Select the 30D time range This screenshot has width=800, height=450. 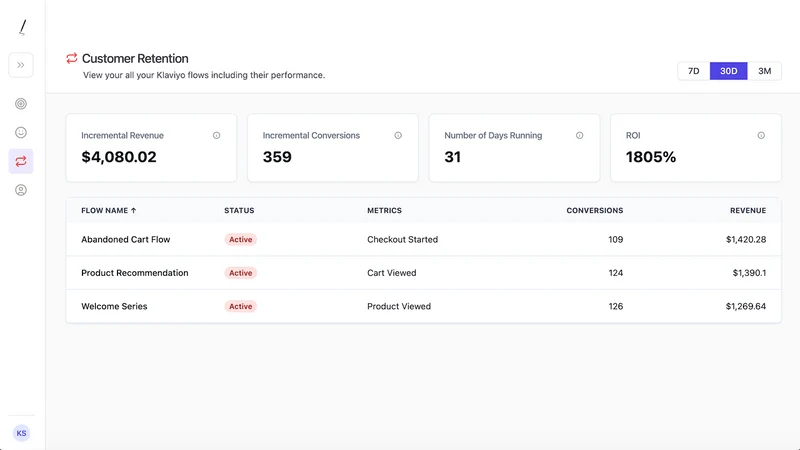tap(729, 71)
